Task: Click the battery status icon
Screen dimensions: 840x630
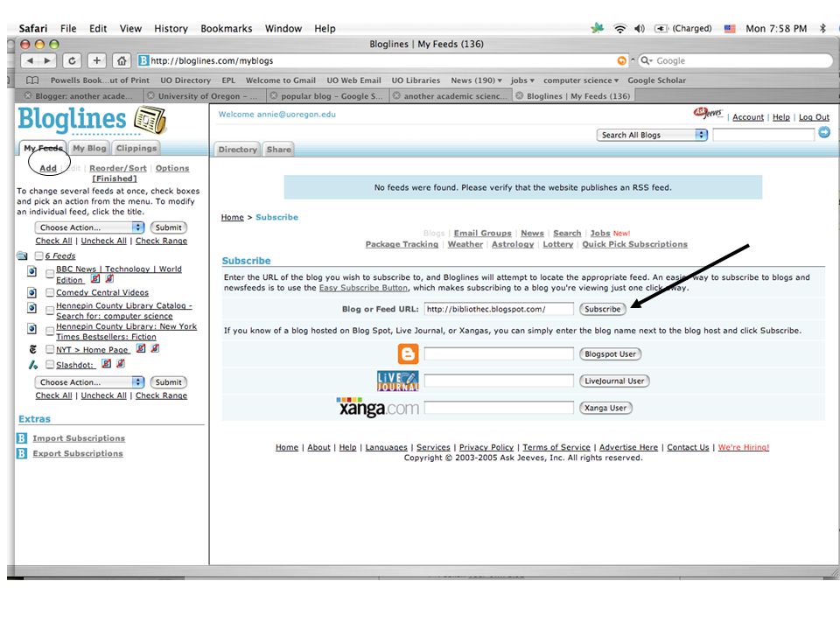Action: [661, 28]
